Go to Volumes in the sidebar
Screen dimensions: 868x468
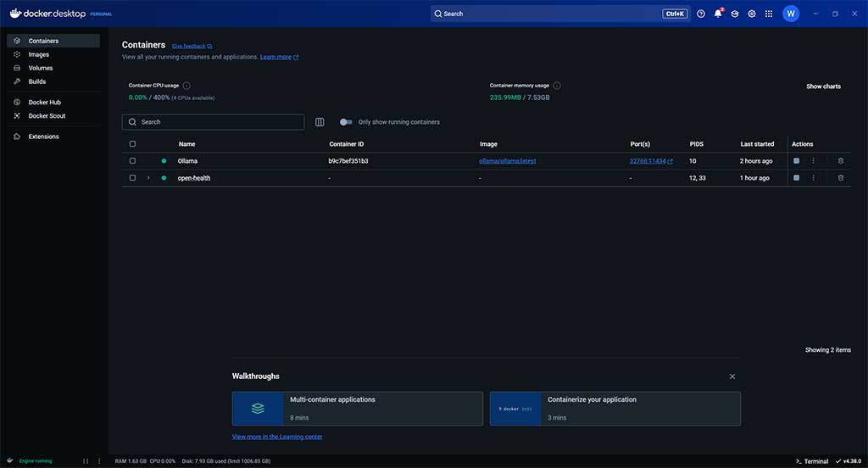[53, 68]
